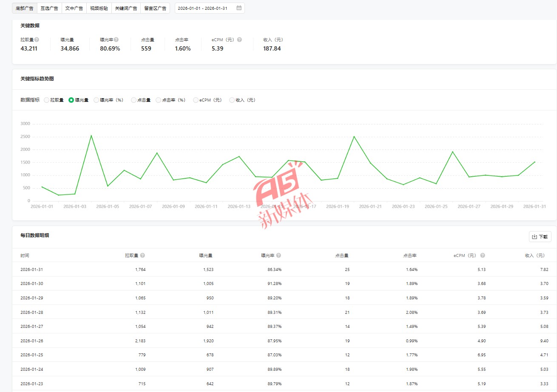Click help icon in 曝光率 table header
557x392 pixels.
(x=278, y=256)
